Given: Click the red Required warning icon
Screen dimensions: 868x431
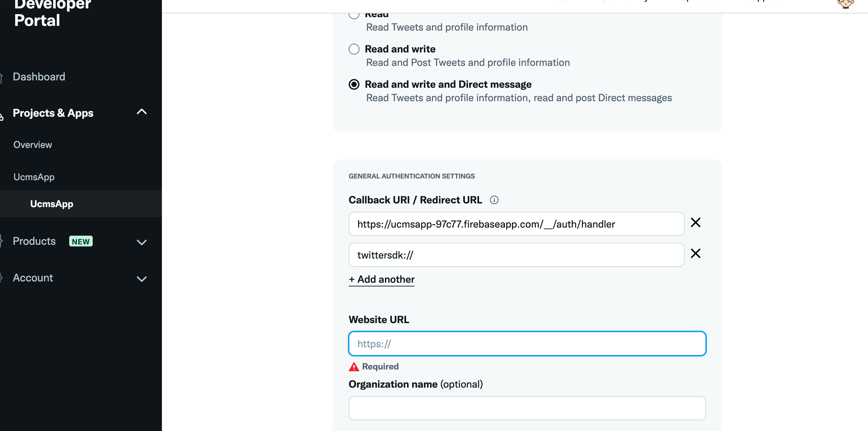Looking at the screenshot, I should [x=353, y=366].
